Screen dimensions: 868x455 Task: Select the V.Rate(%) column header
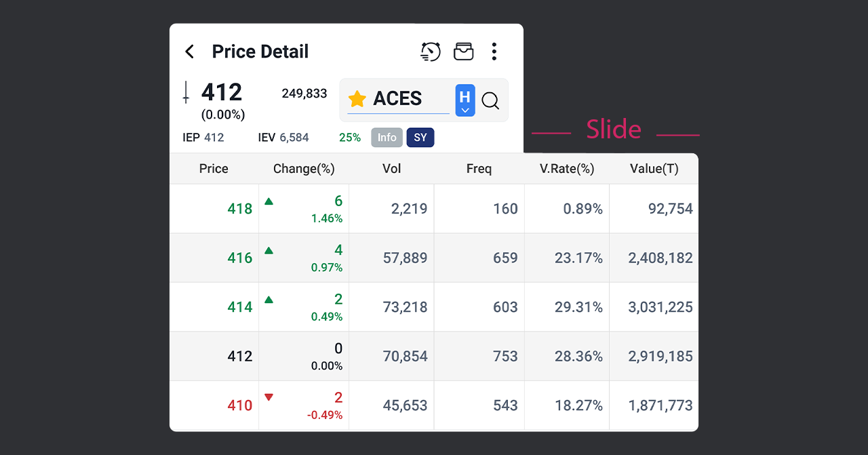tap(567, 169)
